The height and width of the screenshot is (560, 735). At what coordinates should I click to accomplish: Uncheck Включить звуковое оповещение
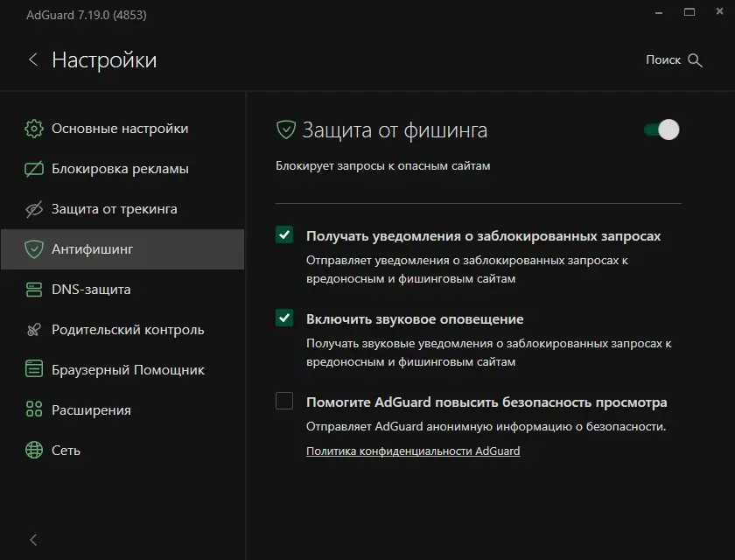284,318
